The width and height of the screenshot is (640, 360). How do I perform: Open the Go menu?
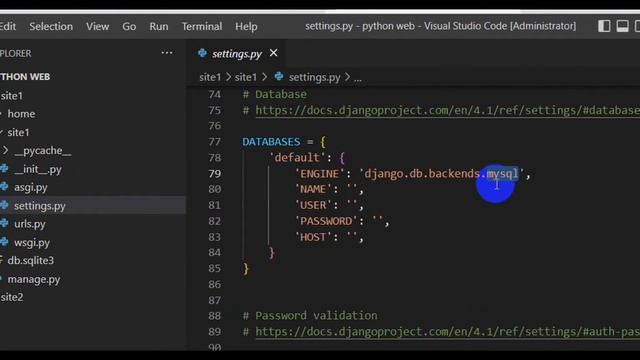[x=129, y=27]
